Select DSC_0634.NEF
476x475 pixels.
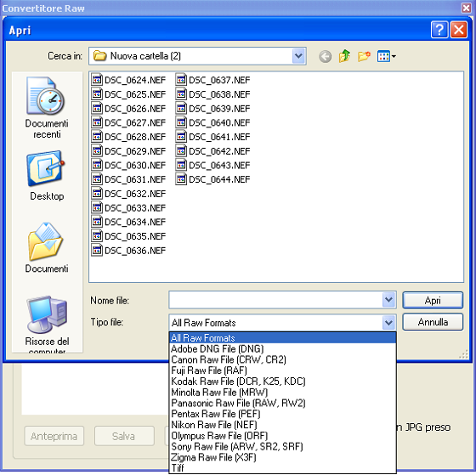[128, 222]
